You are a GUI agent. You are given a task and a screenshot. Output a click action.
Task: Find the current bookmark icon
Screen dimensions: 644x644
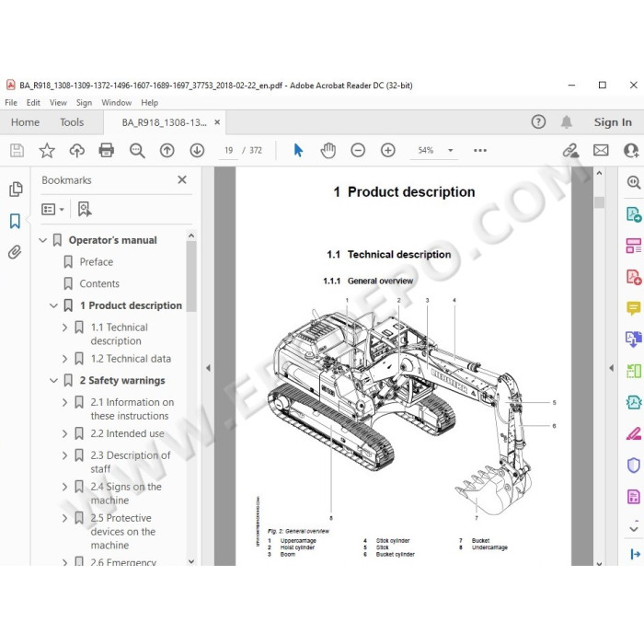point(85,209)
